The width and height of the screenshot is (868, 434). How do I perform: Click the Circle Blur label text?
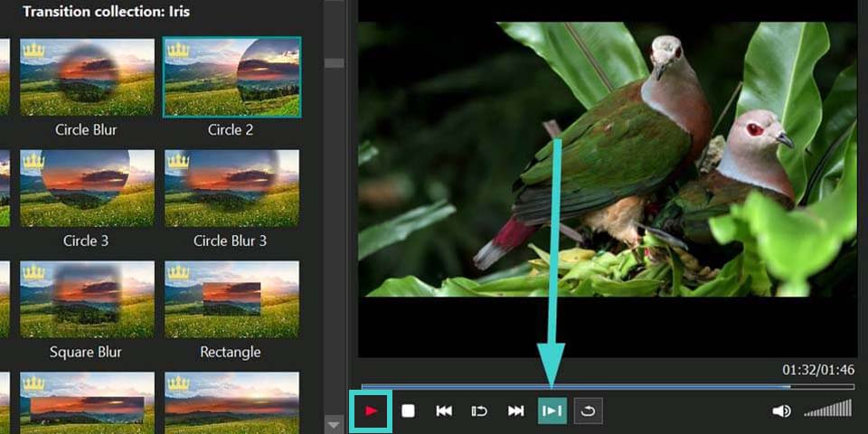pos(86,130)
